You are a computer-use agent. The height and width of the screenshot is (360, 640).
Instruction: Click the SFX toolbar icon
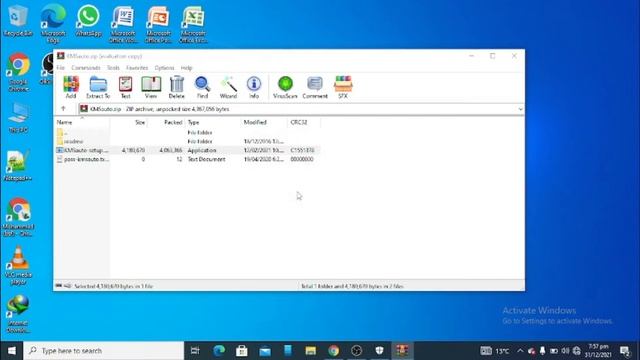tap(343, 87)
